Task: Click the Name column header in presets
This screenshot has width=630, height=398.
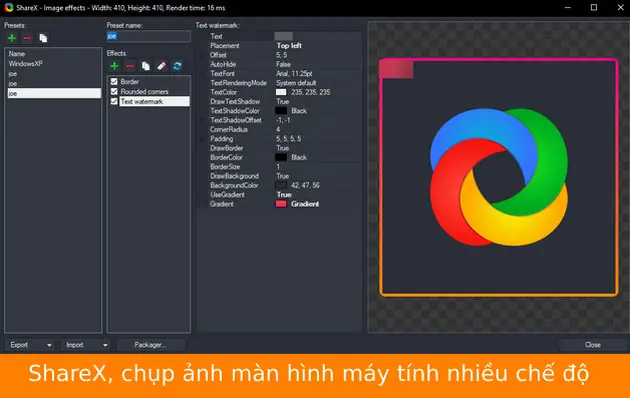Action: [x=16, y=54]
